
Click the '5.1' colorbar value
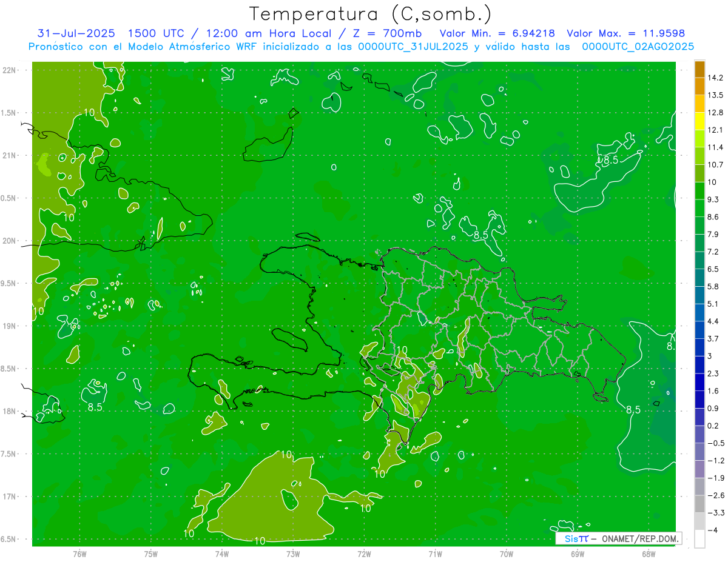(713, 304)
